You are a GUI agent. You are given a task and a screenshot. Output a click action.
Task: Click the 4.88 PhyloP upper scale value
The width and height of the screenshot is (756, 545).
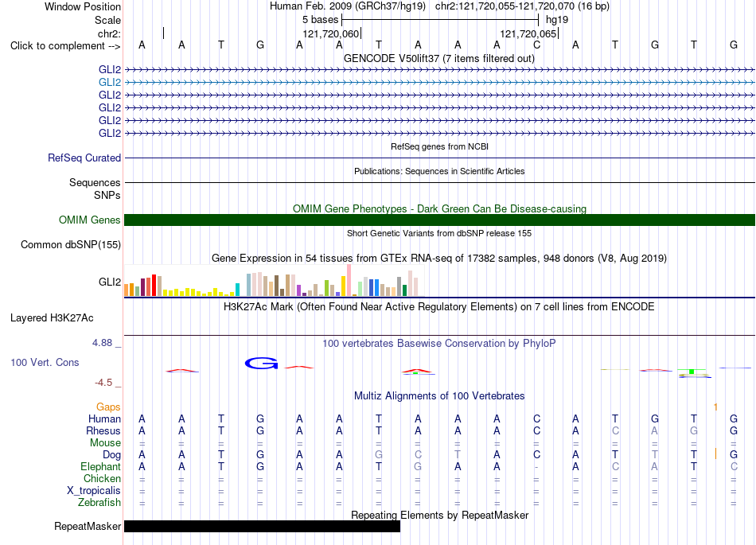102,343
